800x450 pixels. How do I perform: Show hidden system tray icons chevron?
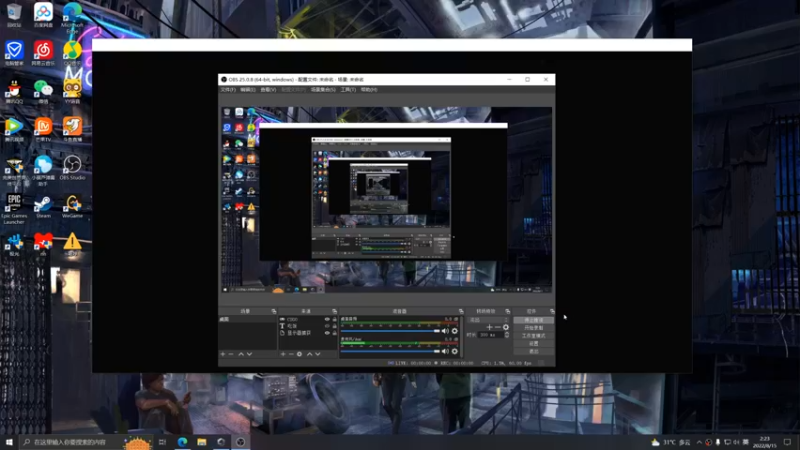[699, 442]
